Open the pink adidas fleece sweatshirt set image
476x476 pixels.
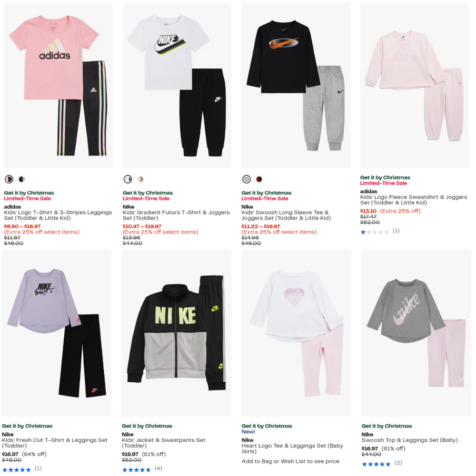(415, 86)
